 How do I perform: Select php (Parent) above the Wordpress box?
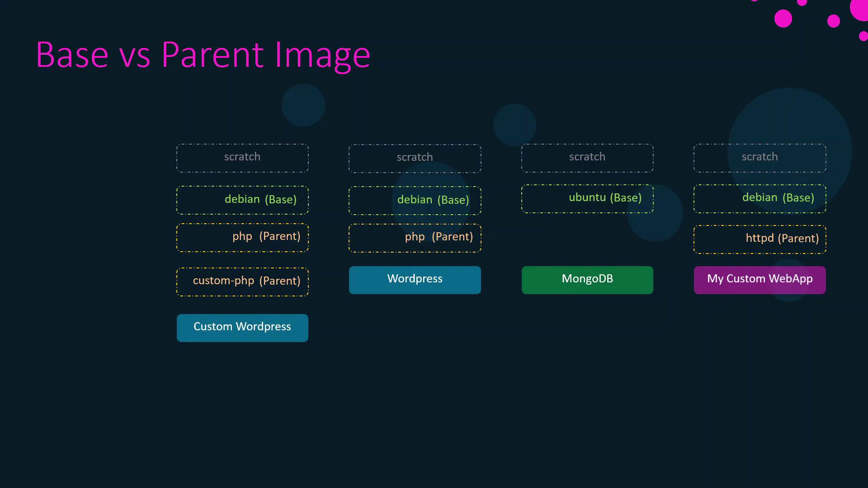[415, 238]
